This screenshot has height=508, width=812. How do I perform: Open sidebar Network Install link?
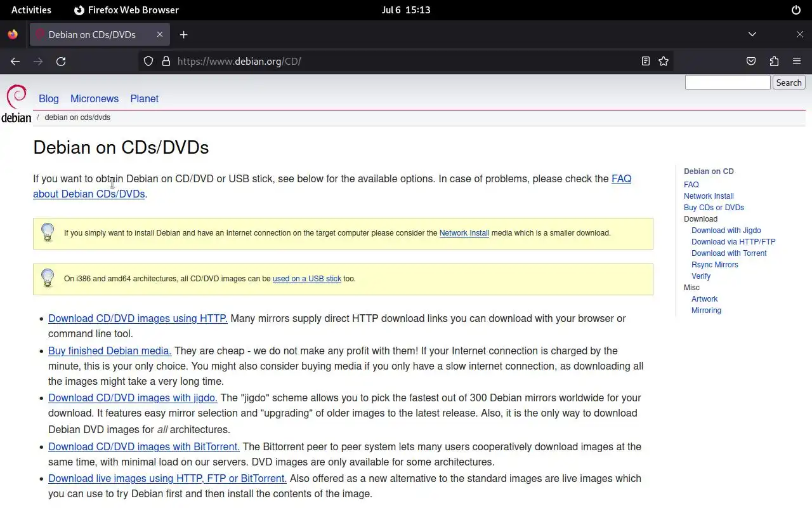(709, 196)
